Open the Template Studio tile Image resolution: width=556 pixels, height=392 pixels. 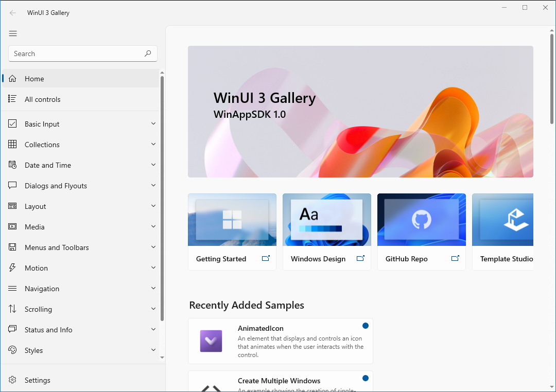[x=503, y=232]
